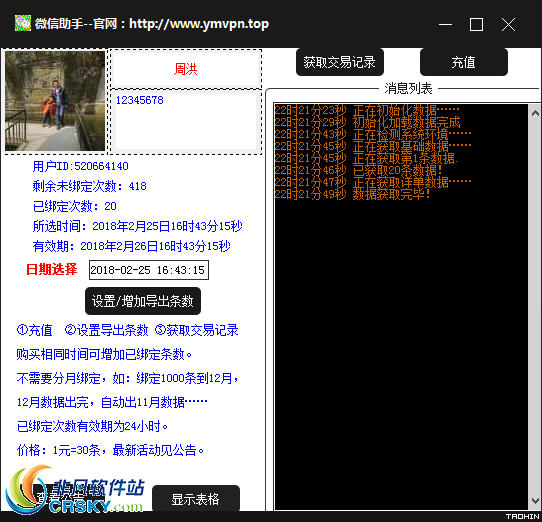Click the username 周洪 field
The width and height of the screenshot is (542, 522).
click(186, 69)
